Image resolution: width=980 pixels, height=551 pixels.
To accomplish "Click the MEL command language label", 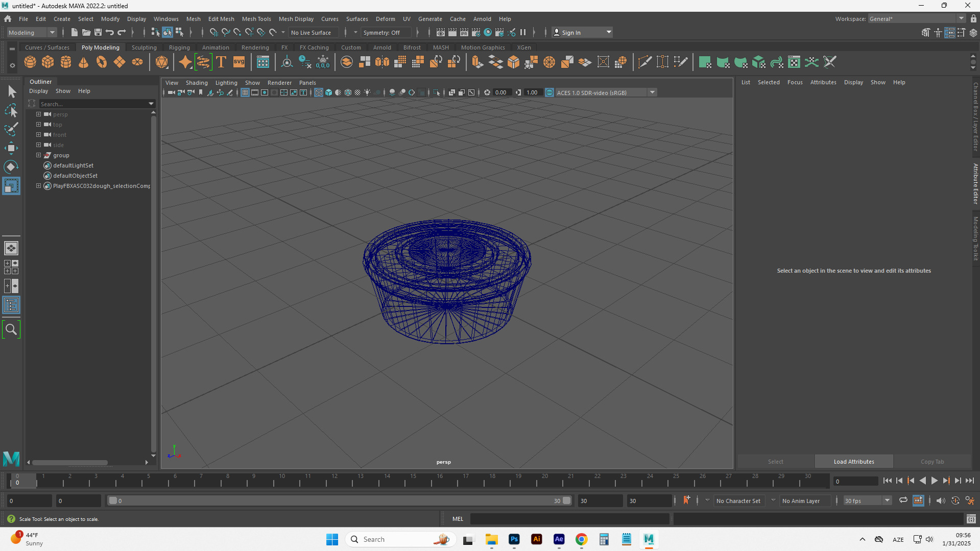I will click(458, 519).
